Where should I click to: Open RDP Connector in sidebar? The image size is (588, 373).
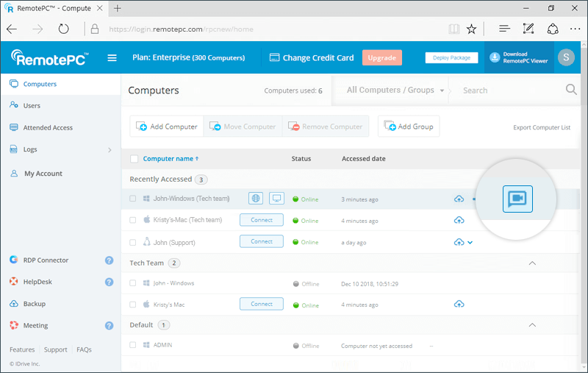(x=46, y=260)
